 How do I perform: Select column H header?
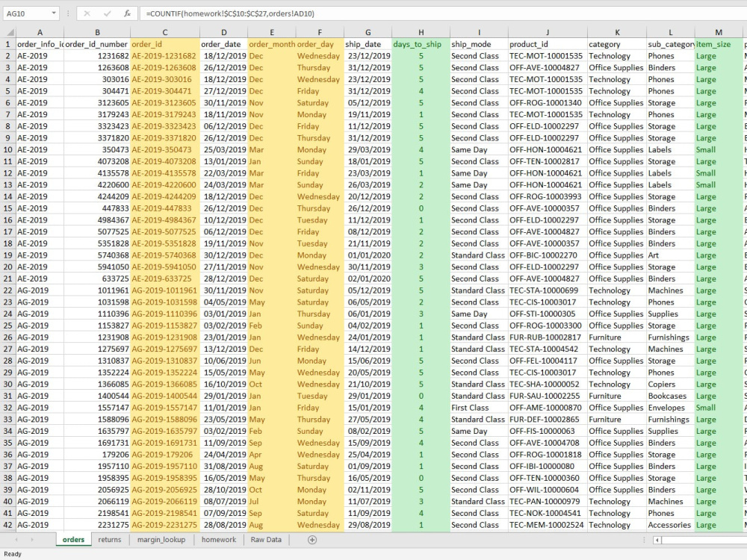pos(421,32)
